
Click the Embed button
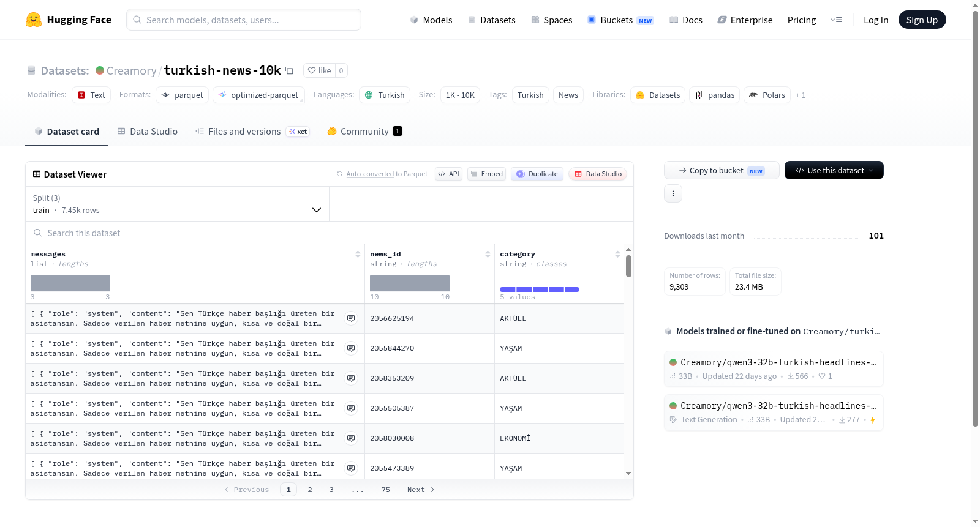(488, 174)
